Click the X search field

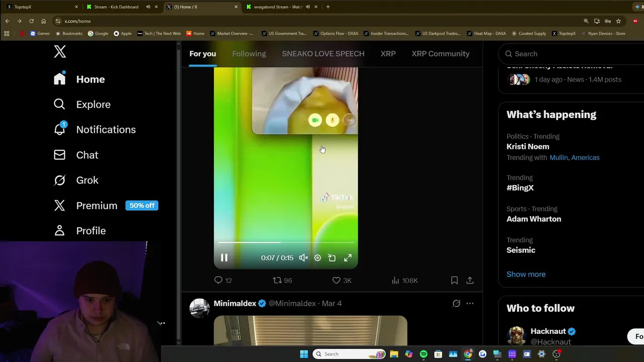click(x=574, y=54)
